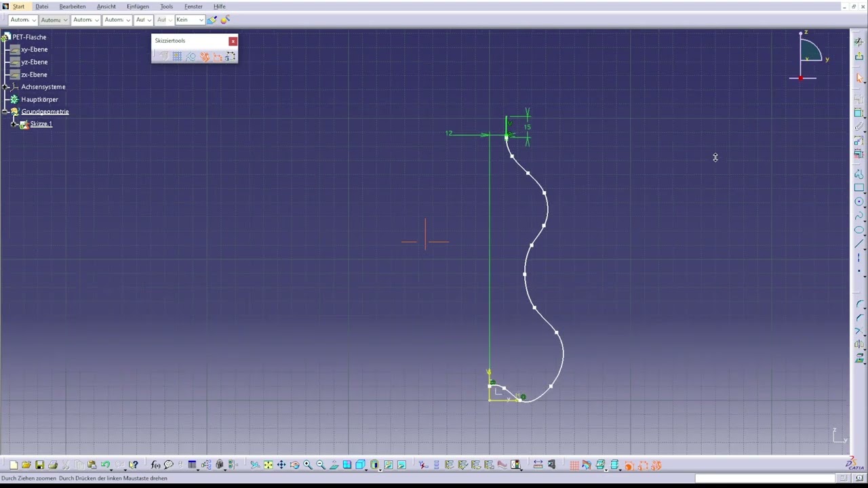Open the first Automa dropdown in the top toolbar

coord(23,20)
